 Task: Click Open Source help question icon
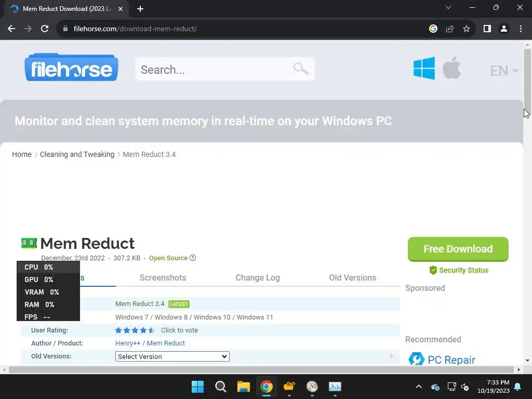[x=193, y=258]
